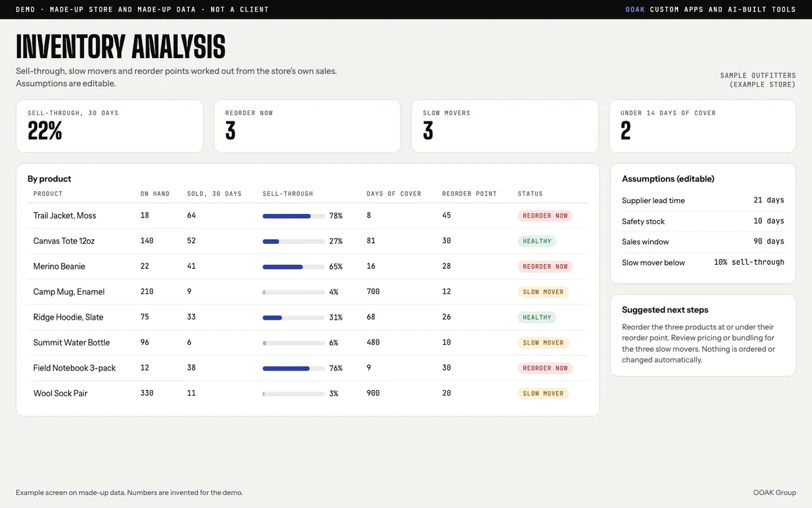Click the Reorder Now badge for Trail Jacket
This screenshot has height=508, width=812.
545,216
